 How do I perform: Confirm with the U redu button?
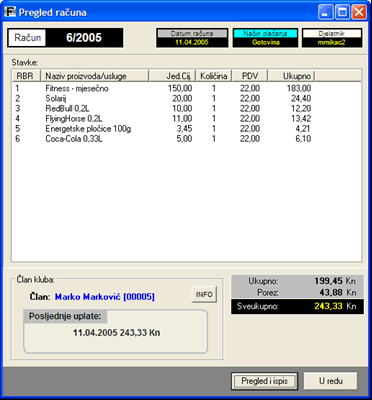tap(331, 381)
